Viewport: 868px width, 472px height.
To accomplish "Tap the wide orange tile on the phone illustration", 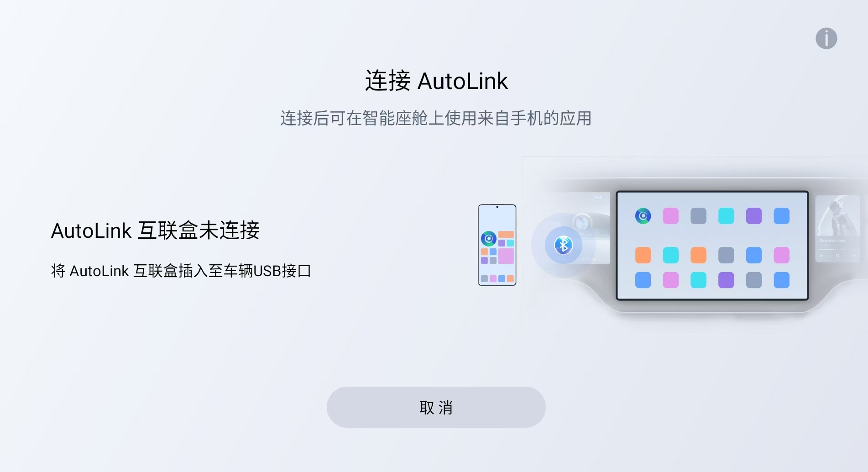I will pos(506,235).
